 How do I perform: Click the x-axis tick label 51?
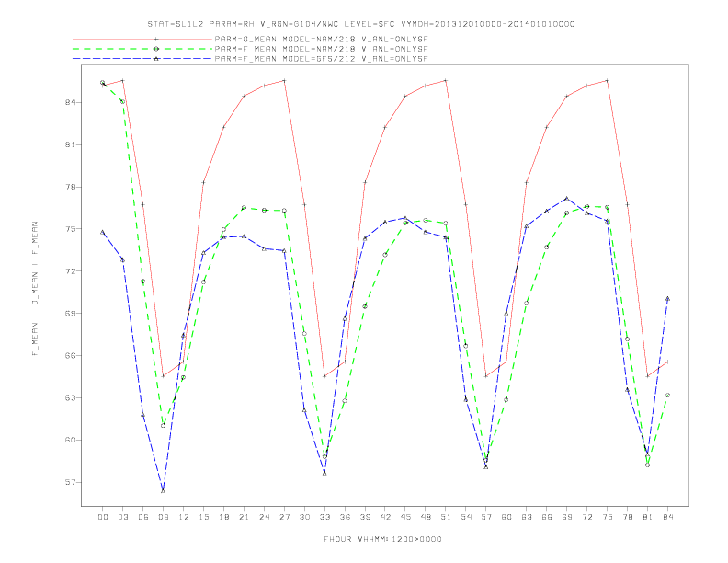[x=446, y=517]
